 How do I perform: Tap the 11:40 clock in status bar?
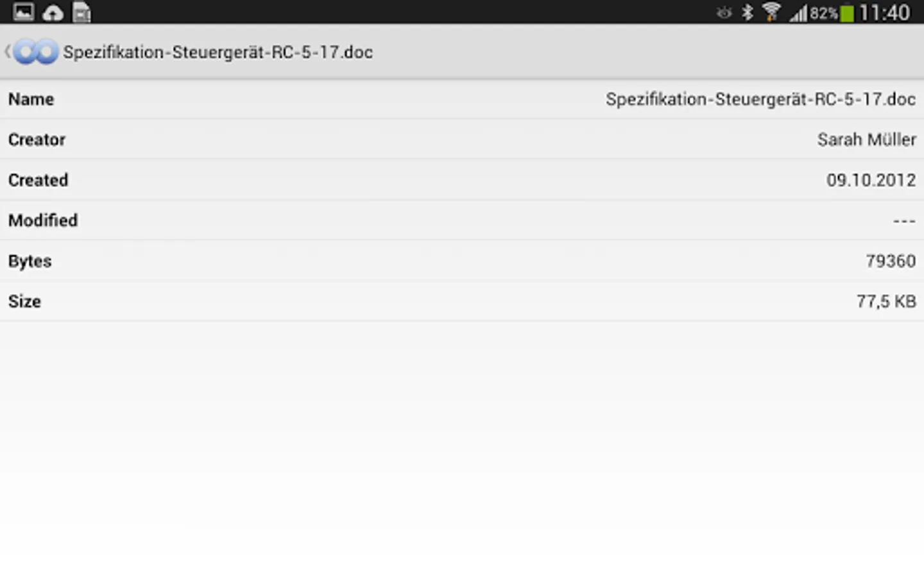coord(884,13)
